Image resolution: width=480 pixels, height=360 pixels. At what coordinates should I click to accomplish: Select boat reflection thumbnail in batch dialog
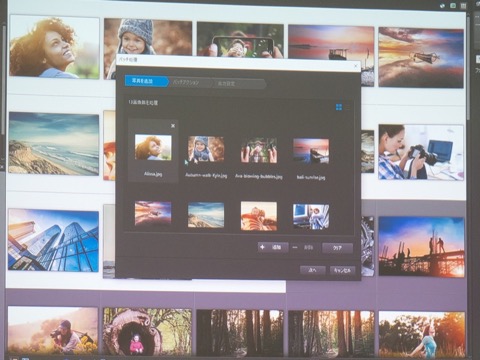[153, 213]
